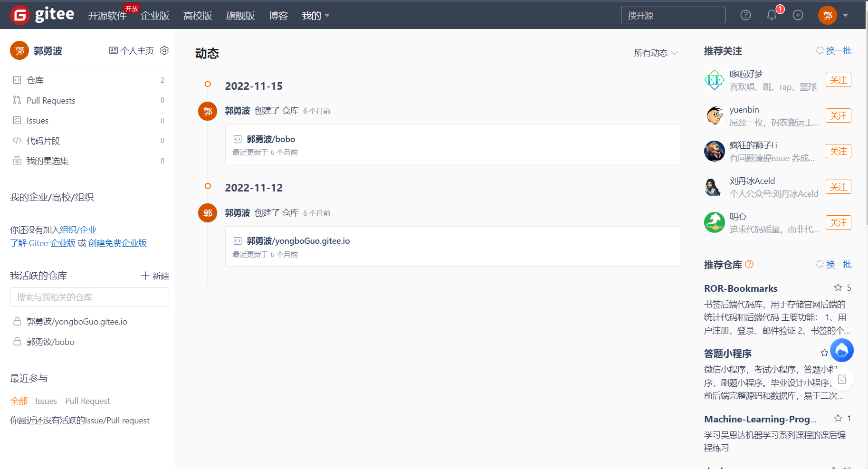Go to 企业版 in the top menu

click(x=155, y=16)
